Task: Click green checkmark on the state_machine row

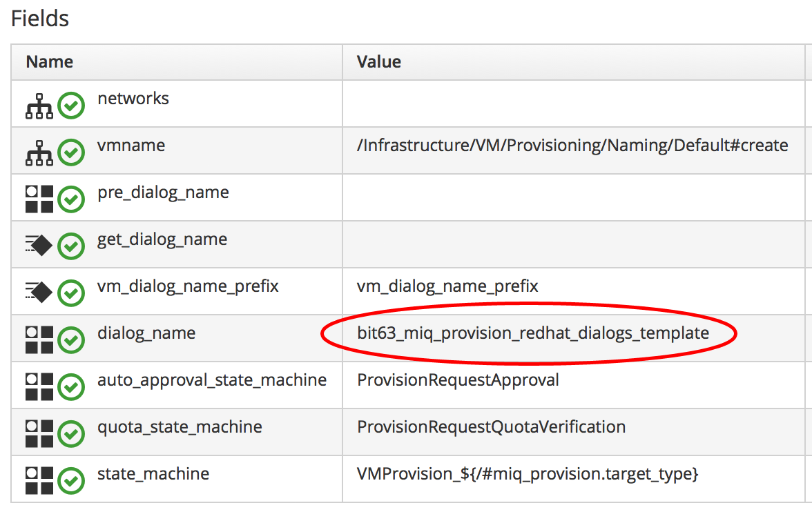Action: 71,481
